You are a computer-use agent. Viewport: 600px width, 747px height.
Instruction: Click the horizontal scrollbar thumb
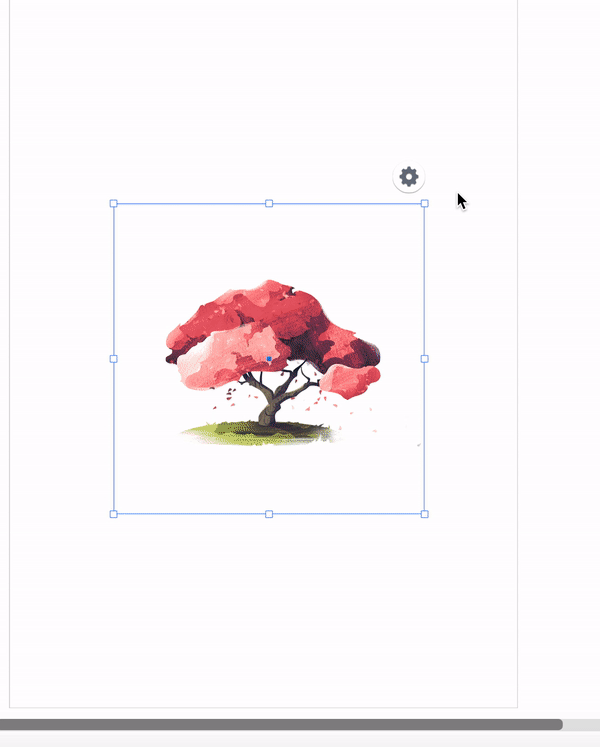point(281,725)
